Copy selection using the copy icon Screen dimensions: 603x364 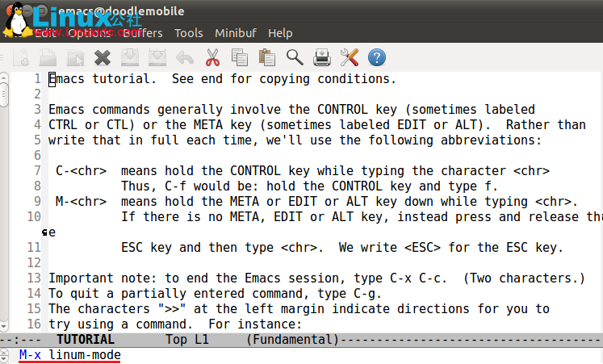click(x=240, y=57)
